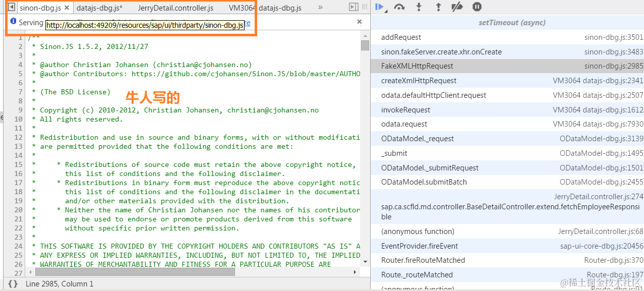Click the Step over next function call icon
The height and width of the screenshot is (291, 644).
[x=399, y=7]
